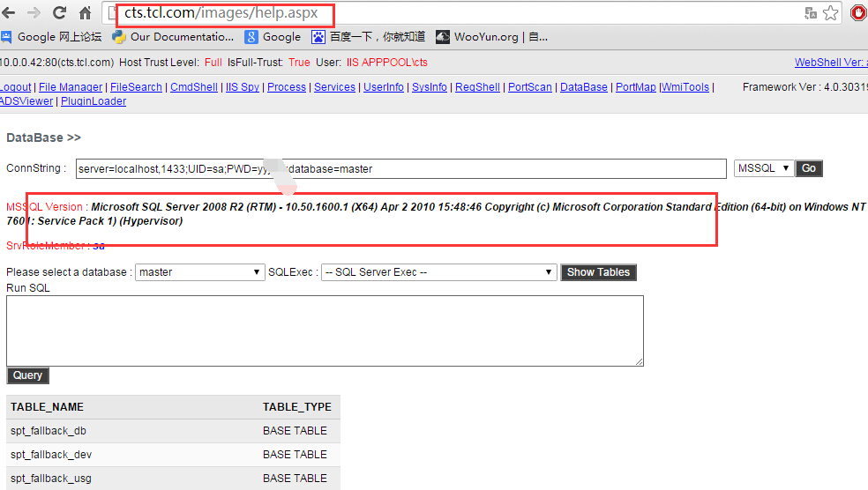868x490 pixels.
Task: Open the WooYun.org bookmark
Action: [491, 37]
